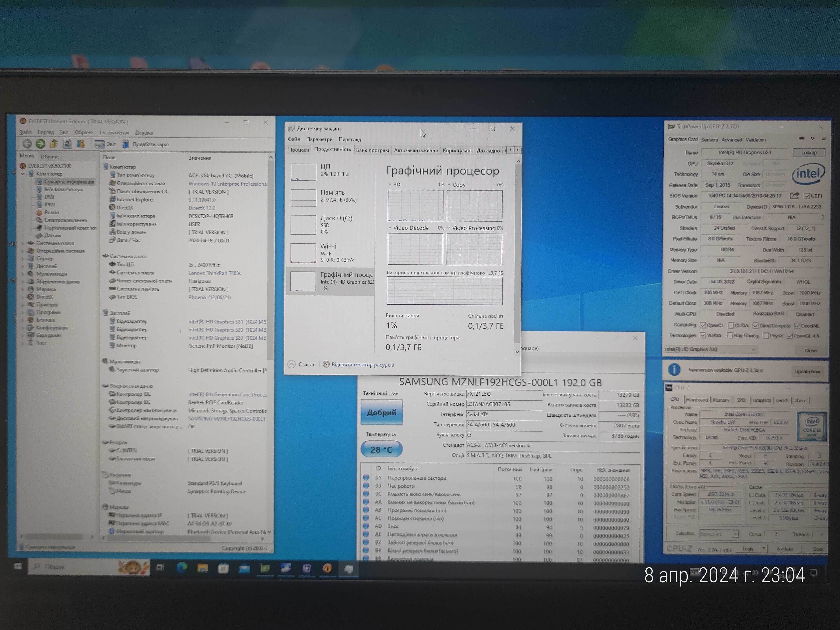Open Task View on the taskbar
The height and width of the screenshot is (630, 840).
tap(160, 567)
